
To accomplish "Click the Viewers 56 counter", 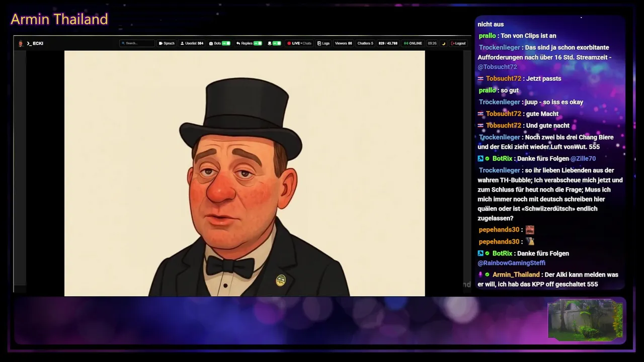I will tap(343, 43).
